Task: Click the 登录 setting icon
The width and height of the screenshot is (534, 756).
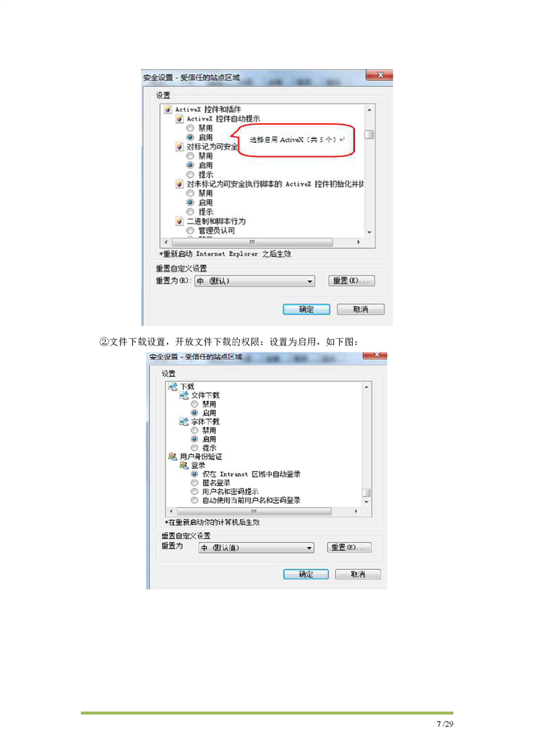Action: pyautogui.click(x=184, y=466)
